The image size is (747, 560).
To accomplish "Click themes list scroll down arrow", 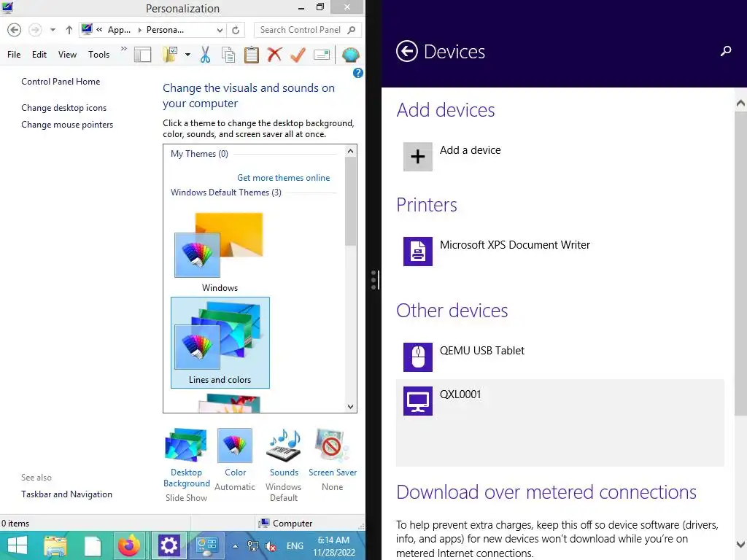I will pos(351,407).
